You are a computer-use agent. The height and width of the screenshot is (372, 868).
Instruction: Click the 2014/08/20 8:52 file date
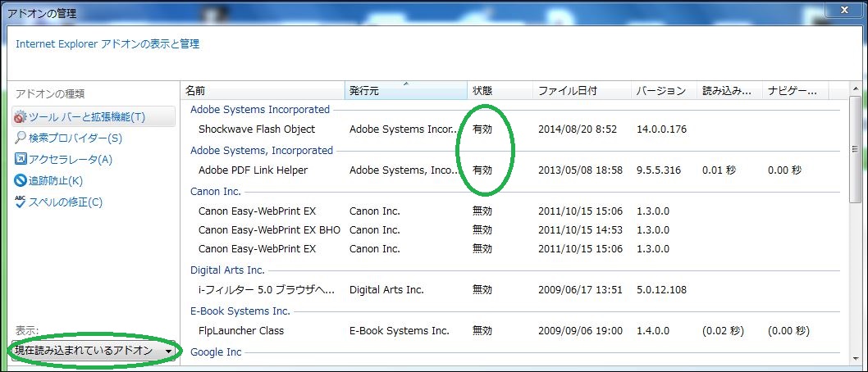coord(578,129)
